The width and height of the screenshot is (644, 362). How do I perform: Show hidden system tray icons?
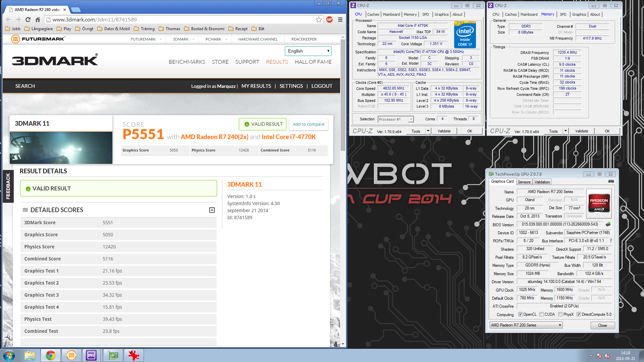591,356
